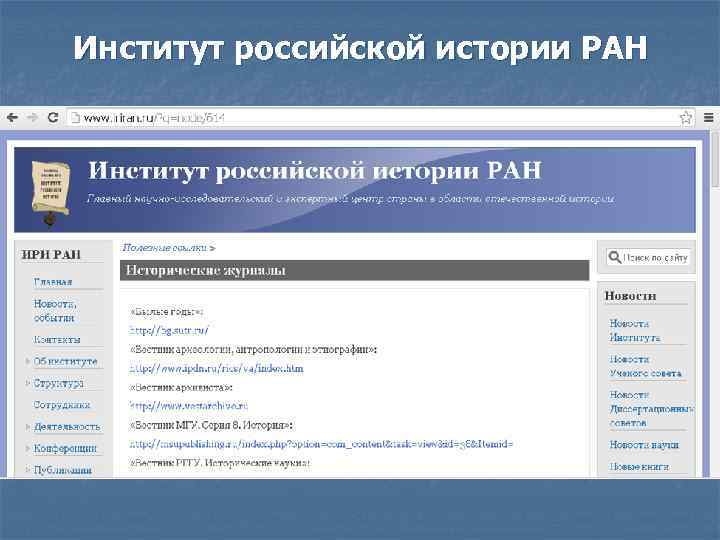
Task: Open the bg.sutr.ru journal link
Action: click(169, 330)
